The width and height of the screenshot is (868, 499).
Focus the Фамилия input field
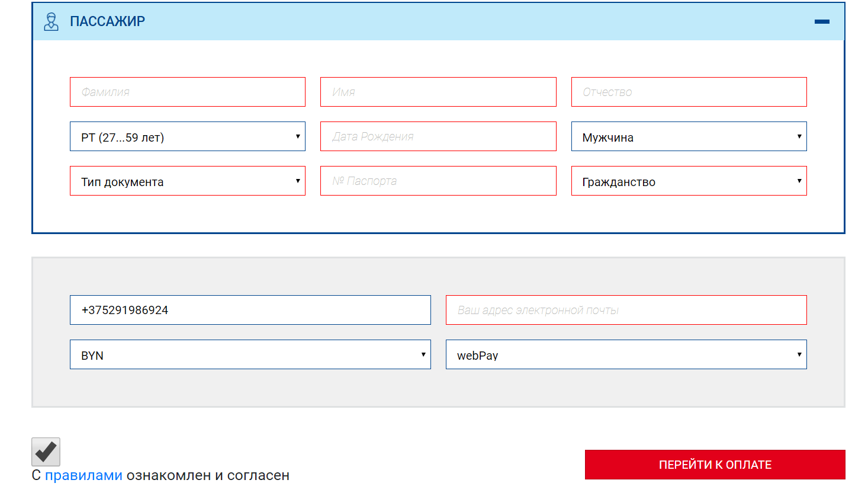(188, 92)
